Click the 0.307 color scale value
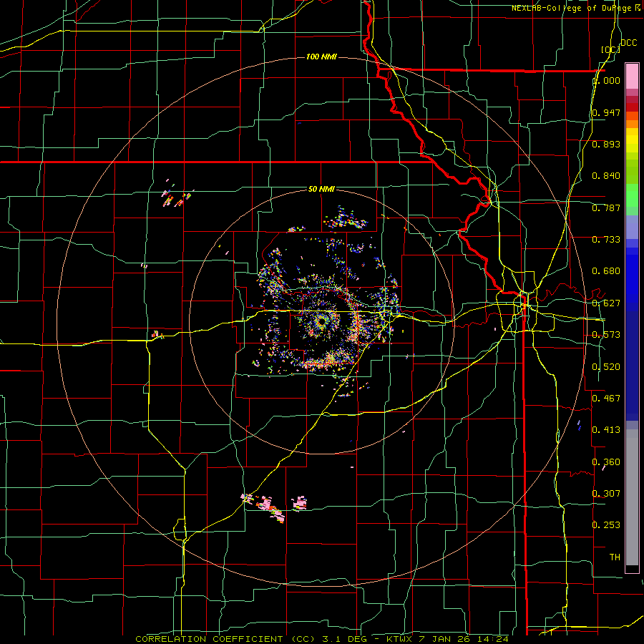This screenshot has width=644, height=644. pyautogui.click(x=606, y=493)
